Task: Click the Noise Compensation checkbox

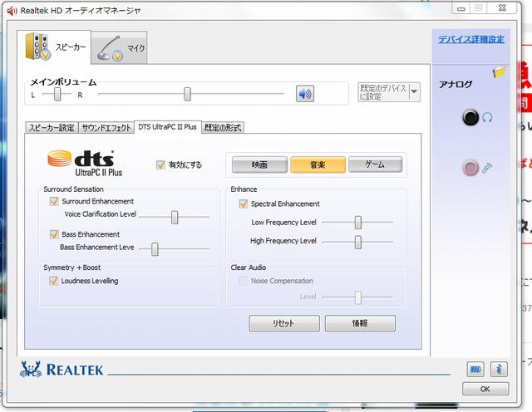Action: (x=244, y=281)
